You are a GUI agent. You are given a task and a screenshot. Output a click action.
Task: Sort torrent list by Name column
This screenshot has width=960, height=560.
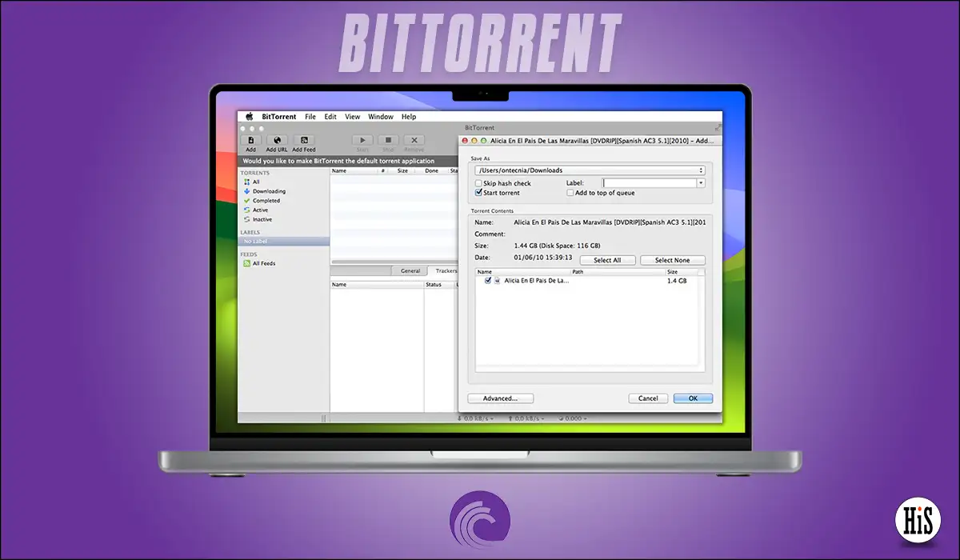354,170
